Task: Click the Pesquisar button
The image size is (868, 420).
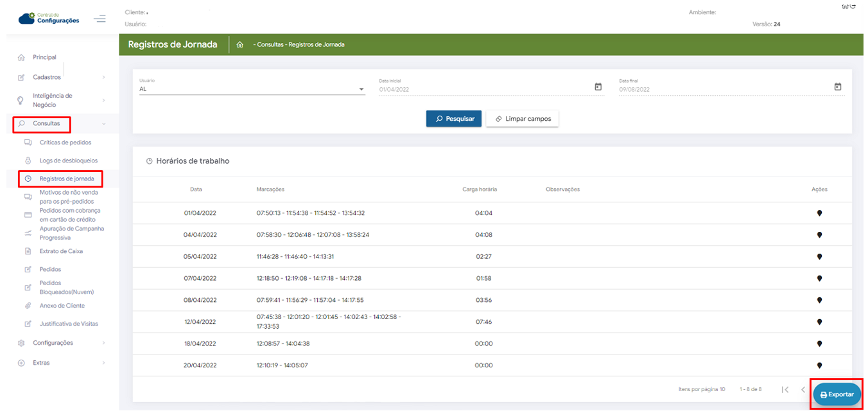Action: coord(453,119)
